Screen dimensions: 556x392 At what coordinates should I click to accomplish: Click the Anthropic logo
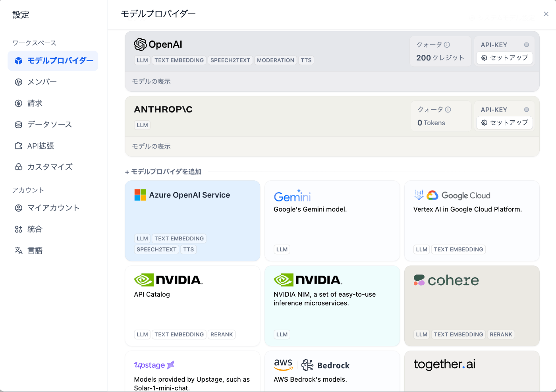163,110
